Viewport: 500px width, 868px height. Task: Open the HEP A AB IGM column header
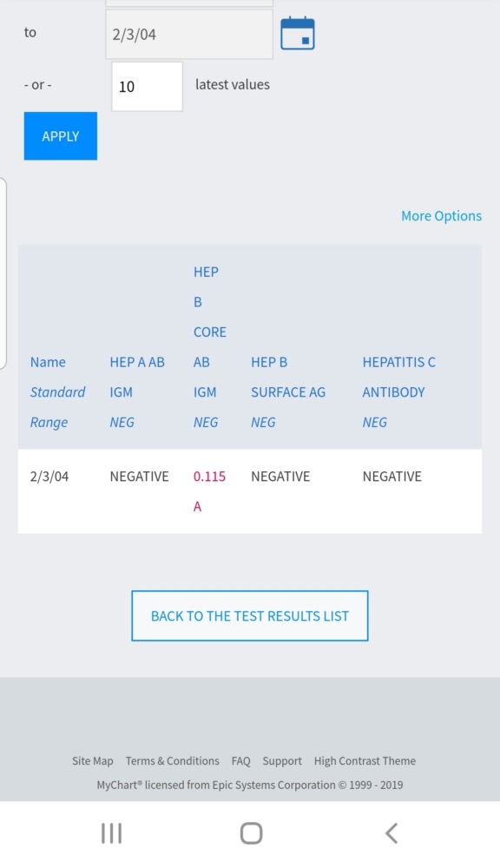tap(137, 377)
